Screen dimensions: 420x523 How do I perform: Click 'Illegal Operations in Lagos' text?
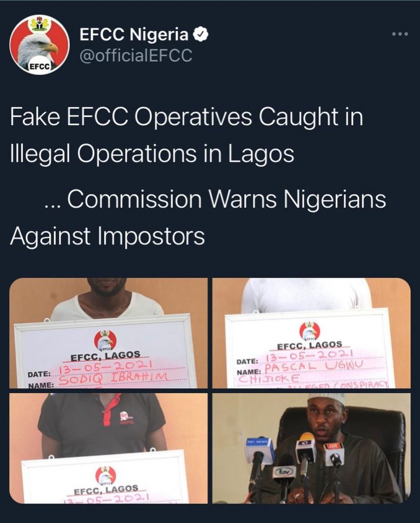[x=152, y=153]
